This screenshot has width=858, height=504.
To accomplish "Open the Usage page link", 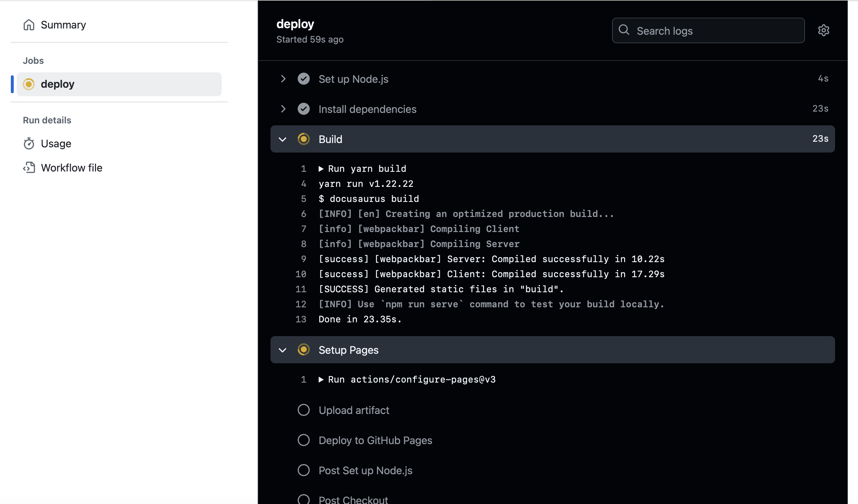I will coord(56,144).
